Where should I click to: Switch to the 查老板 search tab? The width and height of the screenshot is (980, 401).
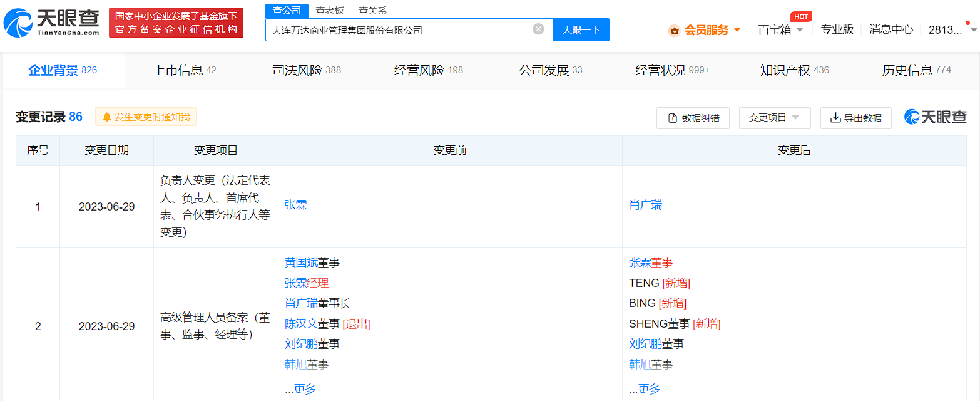click(x=330, y=10)
